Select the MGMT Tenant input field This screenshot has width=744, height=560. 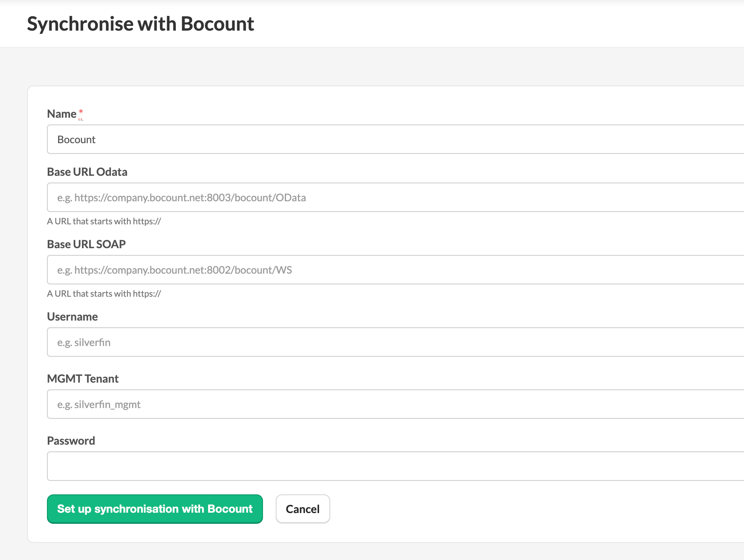395,404
